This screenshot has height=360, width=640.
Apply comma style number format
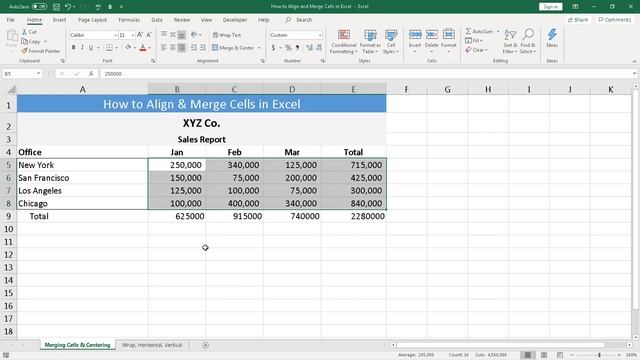[x=298, y=48]
